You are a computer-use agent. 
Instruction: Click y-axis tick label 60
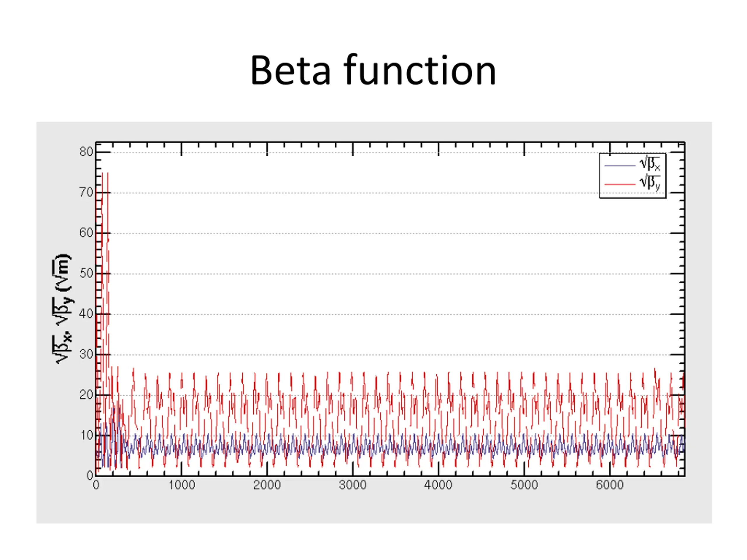pos(86,233)
